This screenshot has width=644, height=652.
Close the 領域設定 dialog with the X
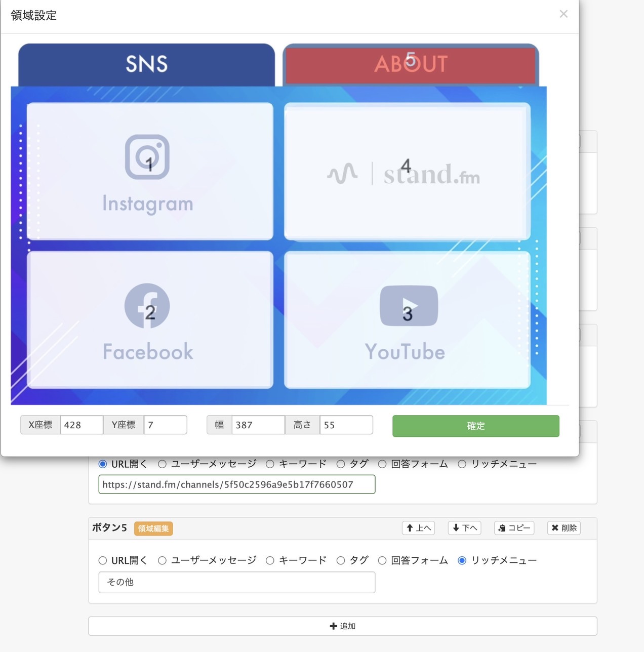pyautogui.click(x=563, y=14)
